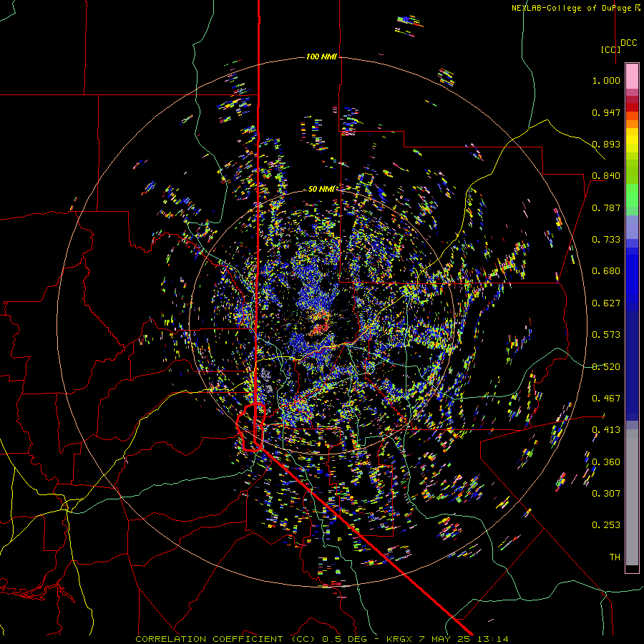Click the 50 NMI range ring label
644x644 pixels.
tap(321, 189)
